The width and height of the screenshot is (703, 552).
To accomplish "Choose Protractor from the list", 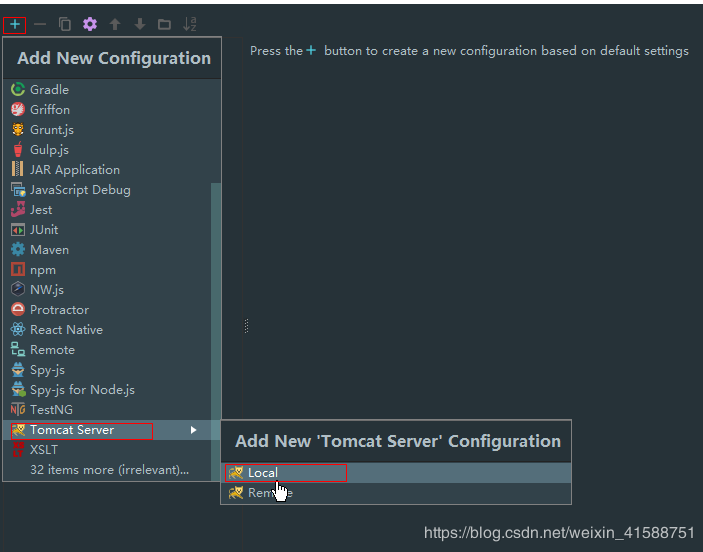I will 111,310.
